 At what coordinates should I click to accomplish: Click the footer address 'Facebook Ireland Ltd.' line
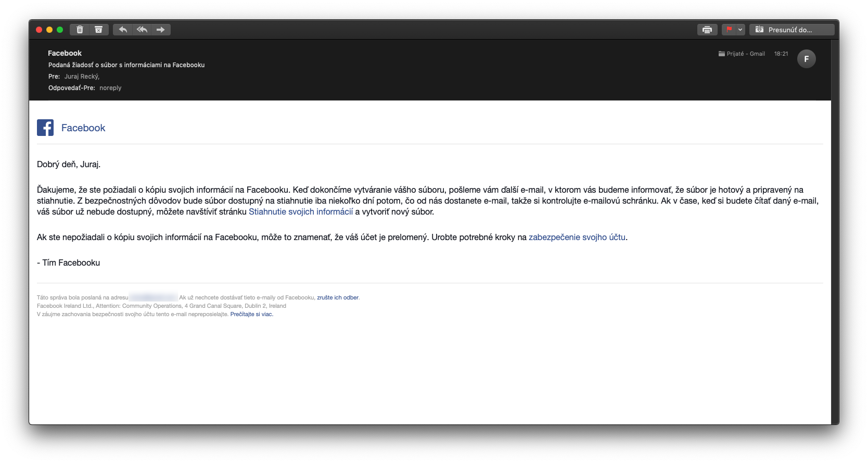pos(161,306)
